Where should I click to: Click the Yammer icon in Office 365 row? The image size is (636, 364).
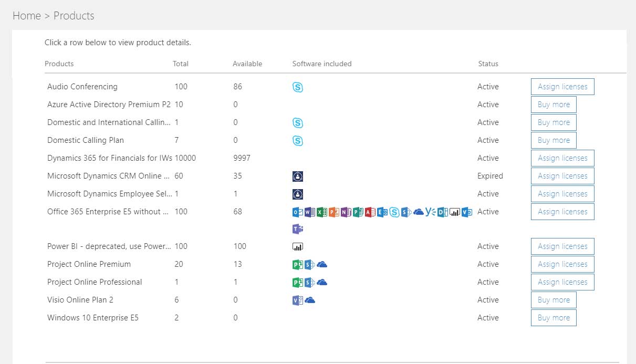point(430,212)
